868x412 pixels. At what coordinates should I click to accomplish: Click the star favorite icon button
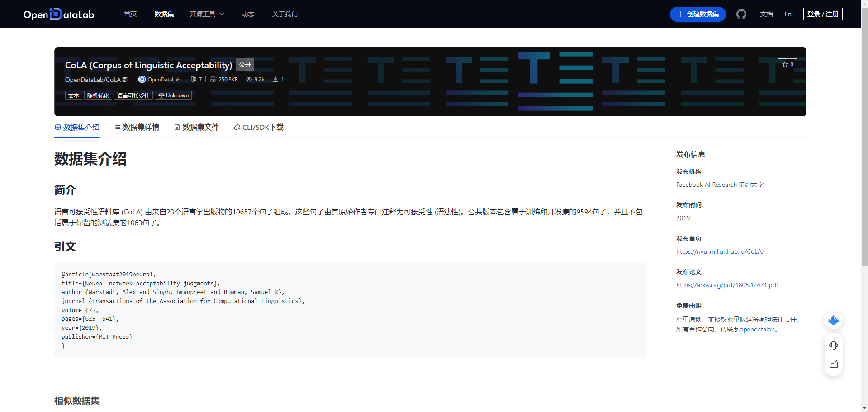click(x=787, y=64)
